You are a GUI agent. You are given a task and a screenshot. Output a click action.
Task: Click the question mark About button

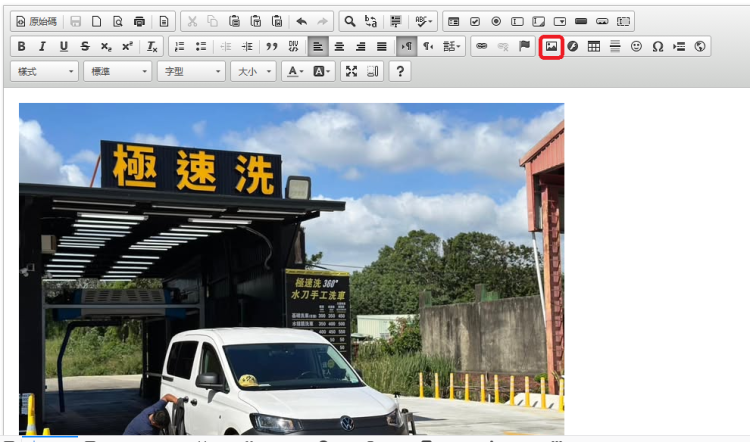(400, 71)
